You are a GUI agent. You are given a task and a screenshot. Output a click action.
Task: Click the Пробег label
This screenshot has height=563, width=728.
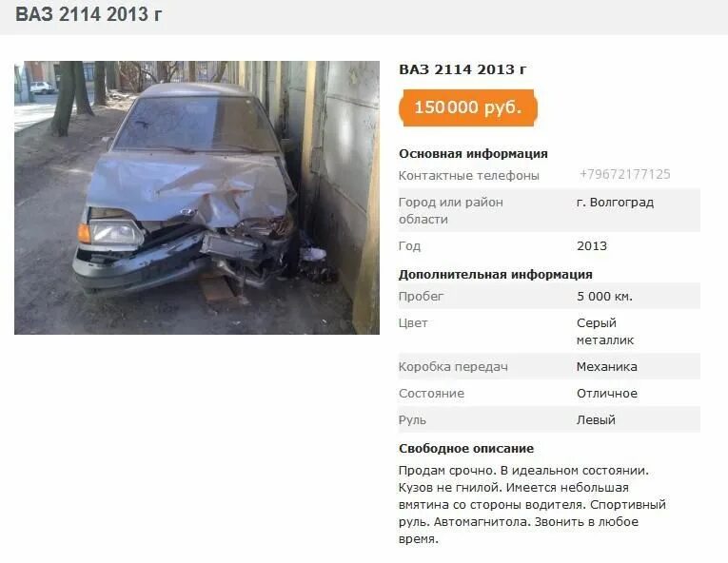pos(422,296)
